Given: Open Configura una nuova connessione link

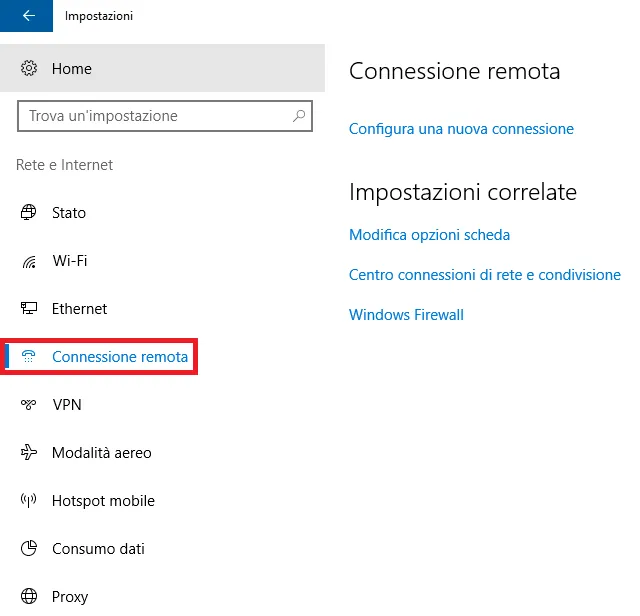Looking at the screenshot, I should pos(461,129).
